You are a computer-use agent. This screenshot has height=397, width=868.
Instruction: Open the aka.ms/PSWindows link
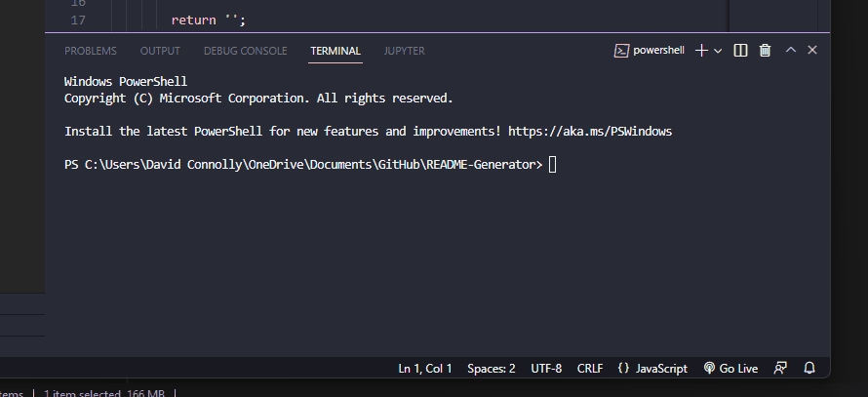[590, 132]
